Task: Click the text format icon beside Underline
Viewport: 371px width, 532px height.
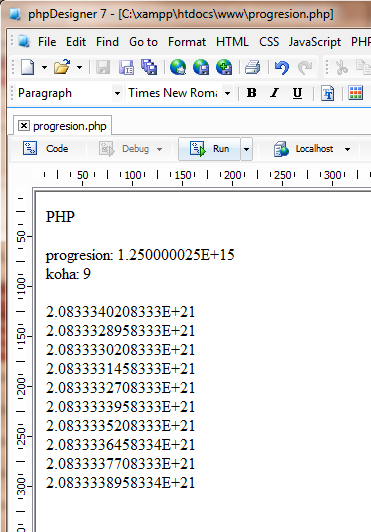Action: tap(328, 93)
